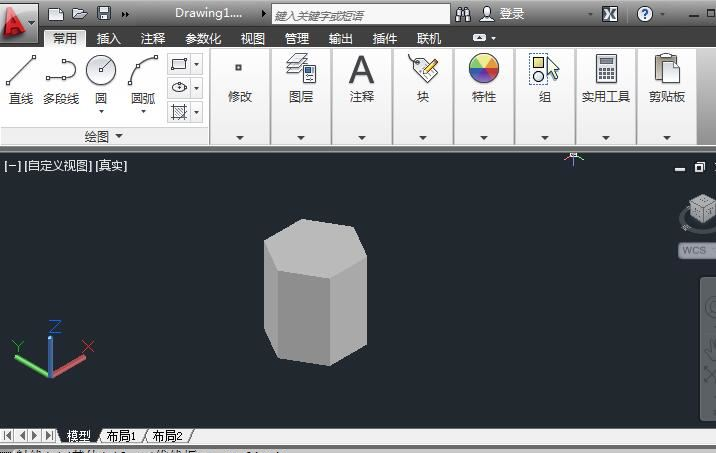Open the 插件 ribbon tab
This screenshot has width=716, height=453.
[x=384, y=39]
